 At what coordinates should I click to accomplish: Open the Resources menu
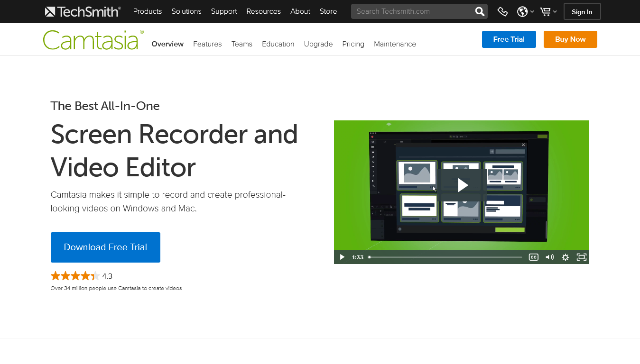tap(263, 11)
